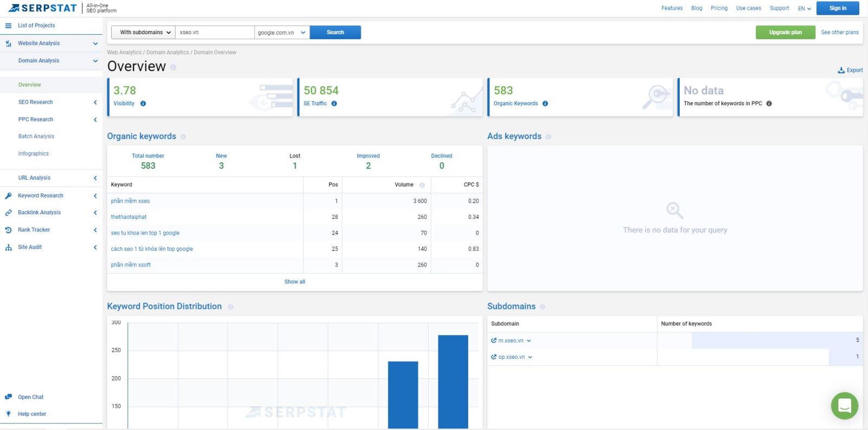The image size is (868, 430).
Task: Click the SE Traffic info icon
Action: point(334,104)
